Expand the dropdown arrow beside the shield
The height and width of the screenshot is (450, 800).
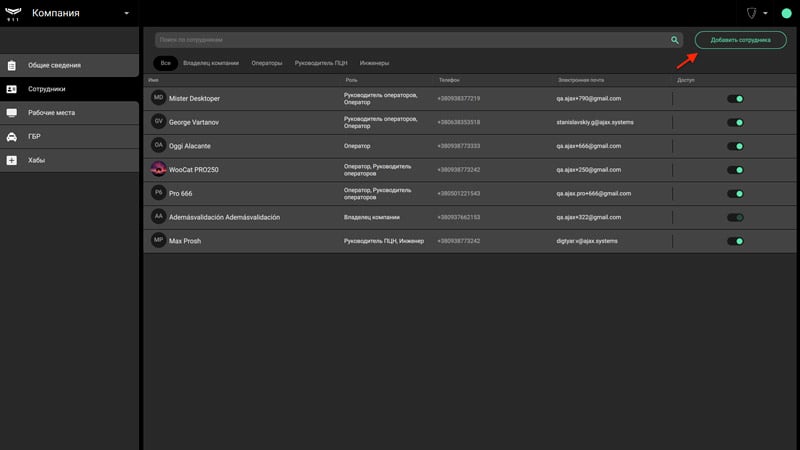pos(765,13)
